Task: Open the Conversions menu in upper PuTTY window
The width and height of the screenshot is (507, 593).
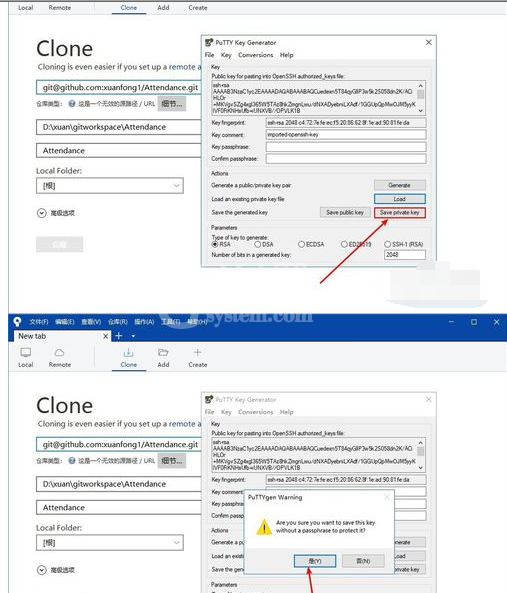Action: coord(256,55)
